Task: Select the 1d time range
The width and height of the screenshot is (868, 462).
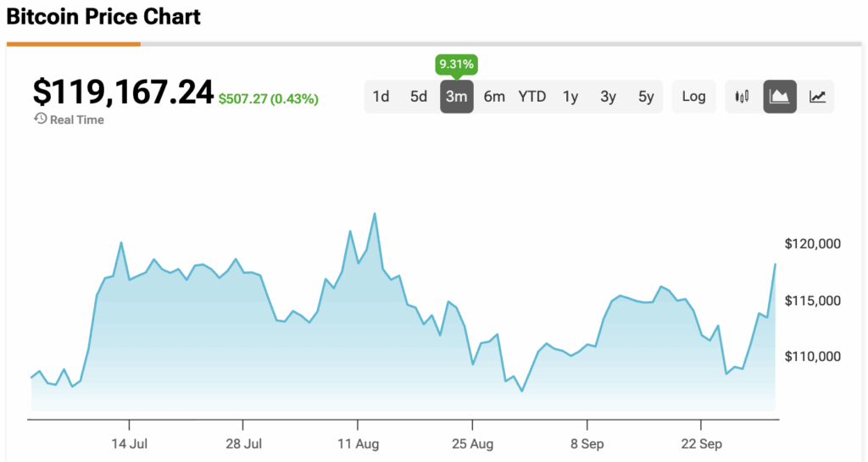Action: click(381, 97)
